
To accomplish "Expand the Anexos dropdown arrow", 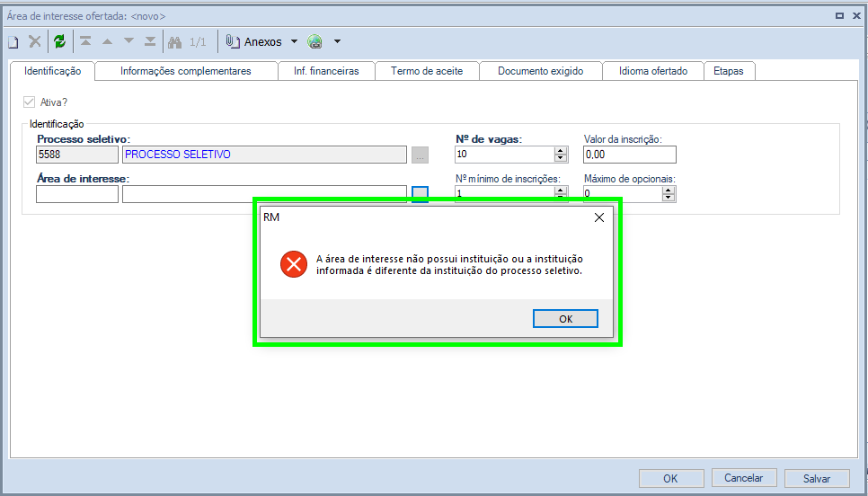I will pos(294,41).
